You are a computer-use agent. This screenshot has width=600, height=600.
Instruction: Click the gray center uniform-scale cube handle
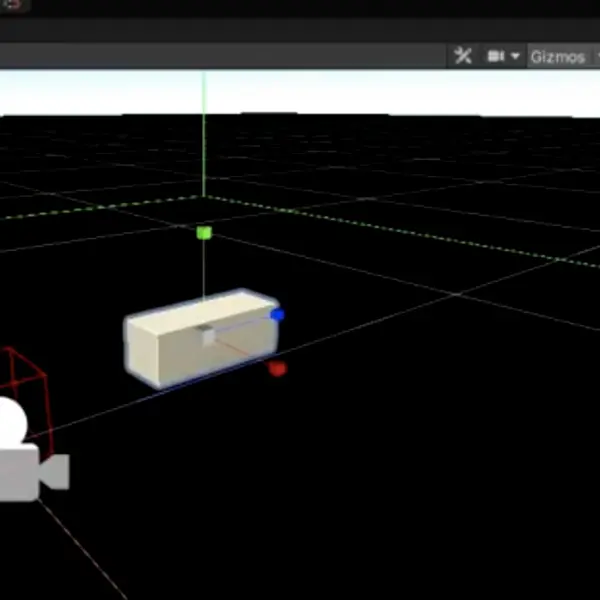(x=207, y=336)
